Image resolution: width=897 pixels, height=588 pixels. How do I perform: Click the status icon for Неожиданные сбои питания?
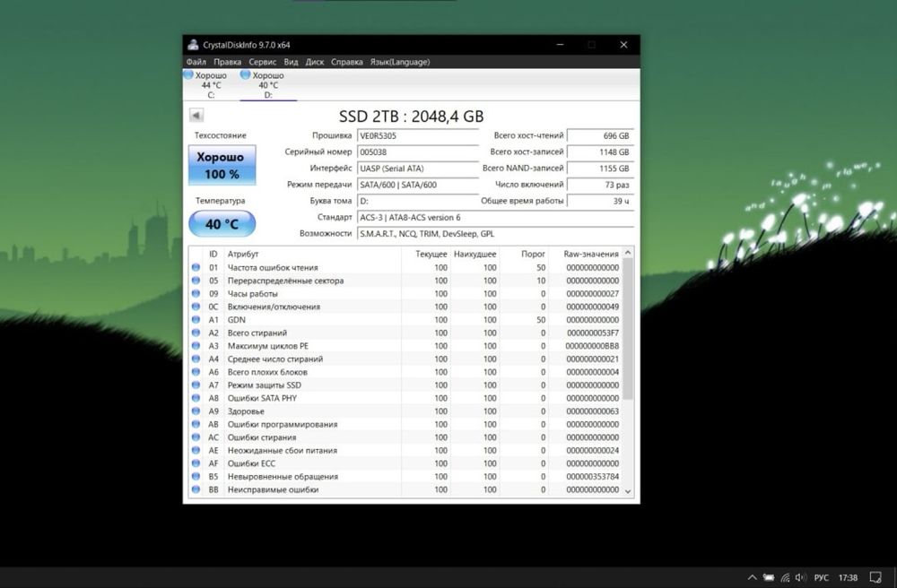pos(196,450)
